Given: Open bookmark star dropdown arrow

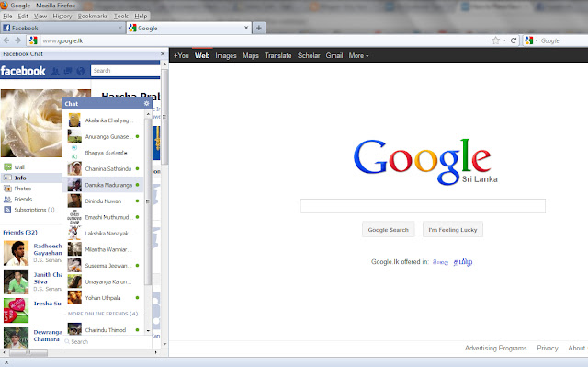Looking at the screenshot, I should pyautogui.click(x=504, y=40).
